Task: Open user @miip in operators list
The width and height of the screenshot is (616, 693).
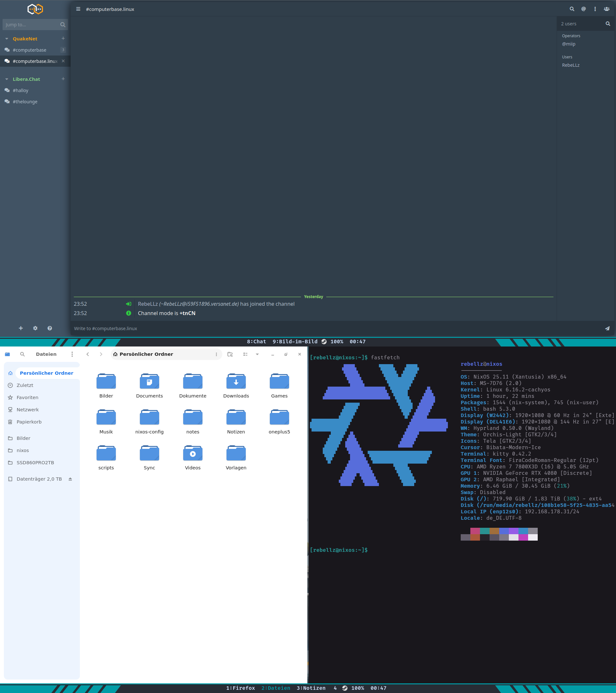Action: point(569,44)
